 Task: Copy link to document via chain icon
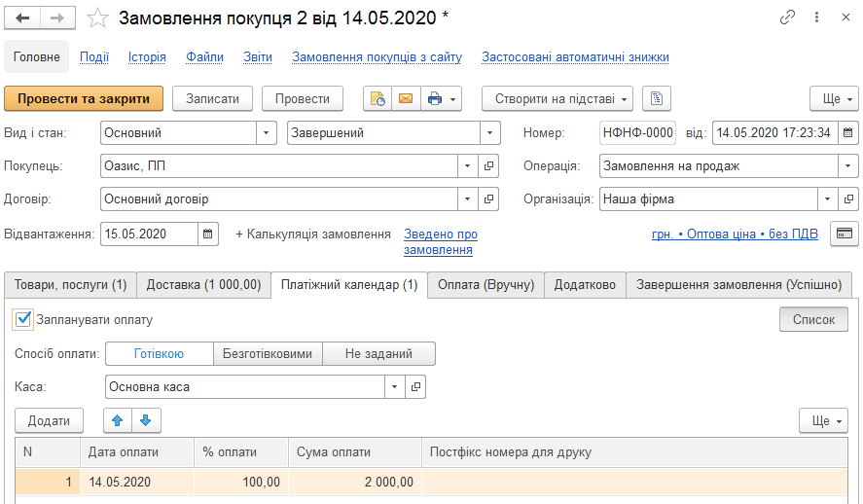[788, 18]
